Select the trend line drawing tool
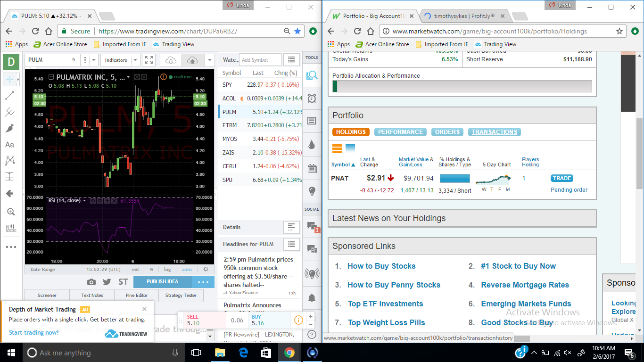The height and width of the screenshot is (362, 644). (9, 96)
